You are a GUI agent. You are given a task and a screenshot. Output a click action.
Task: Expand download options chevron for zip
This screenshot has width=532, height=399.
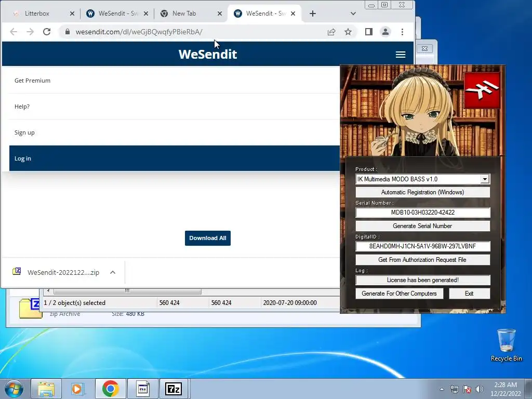(x=113, y=272)
